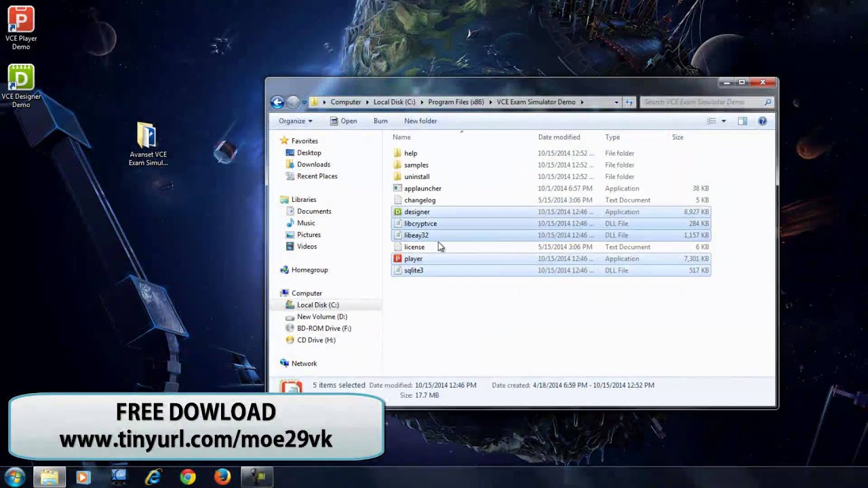Select Homegroup in the navigation pane
Image resolution: width=868 pixels, height=488 pixels.
point(309,270)
